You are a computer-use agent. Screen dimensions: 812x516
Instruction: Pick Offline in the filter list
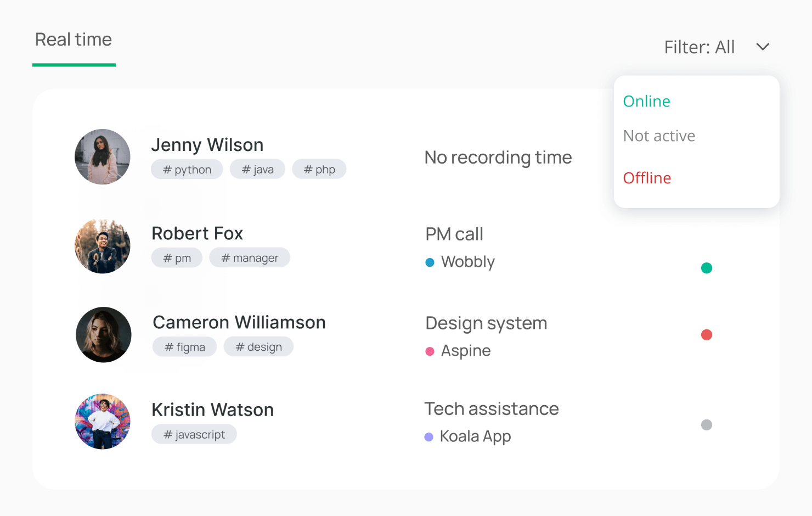647,178
